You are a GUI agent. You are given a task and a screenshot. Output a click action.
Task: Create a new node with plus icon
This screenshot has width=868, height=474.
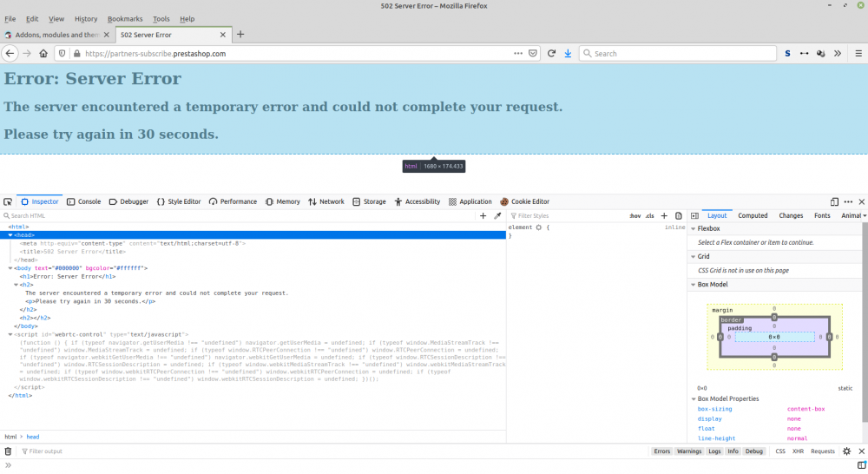click(x=483, y=216)
